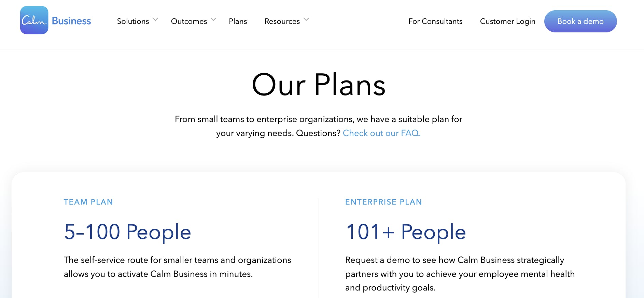This screenshot has height=298, width=644.
Task: Click the Calm logo icon
Action: pos(34,20)
